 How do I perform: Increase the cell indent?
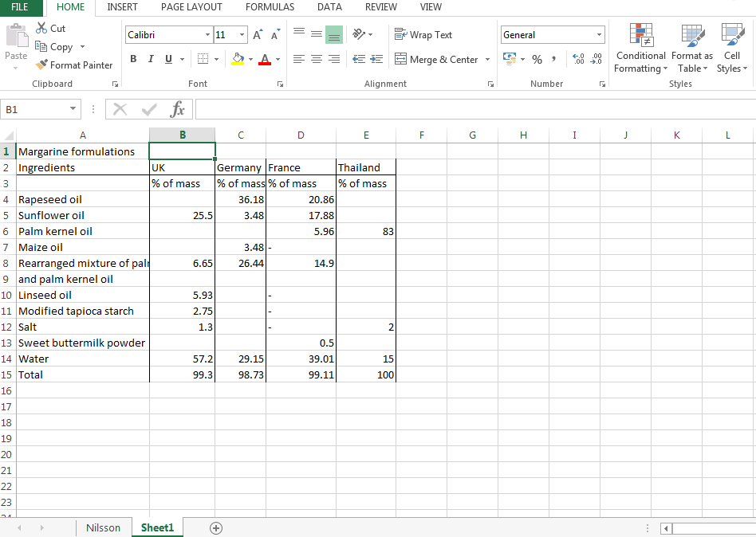pos(376,59)
